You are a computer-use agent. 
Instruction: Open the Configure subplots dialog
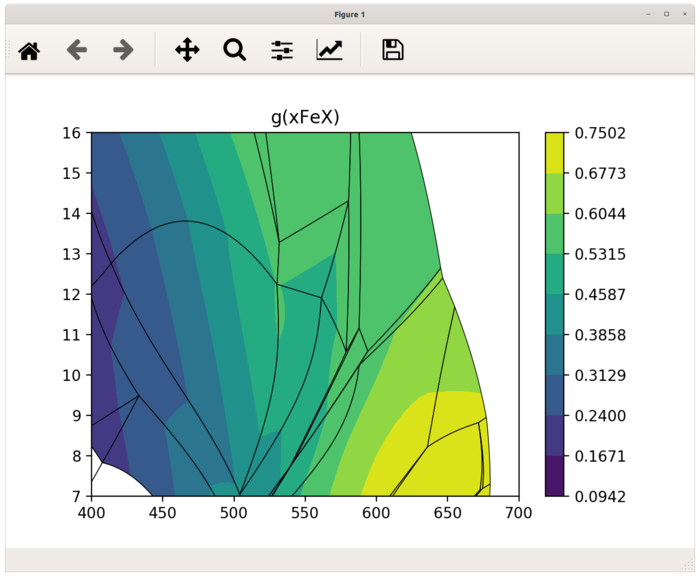click(282, 50)
